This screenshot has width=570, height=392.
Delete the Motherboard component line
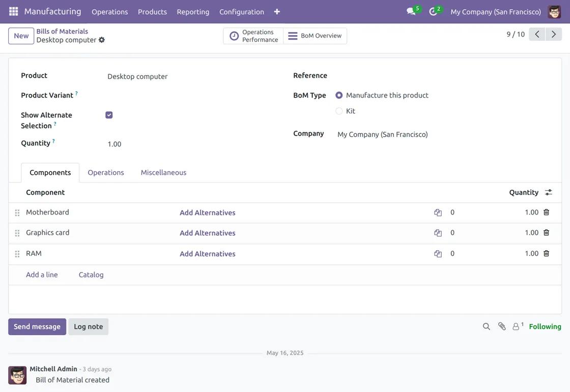coord(546,213)
